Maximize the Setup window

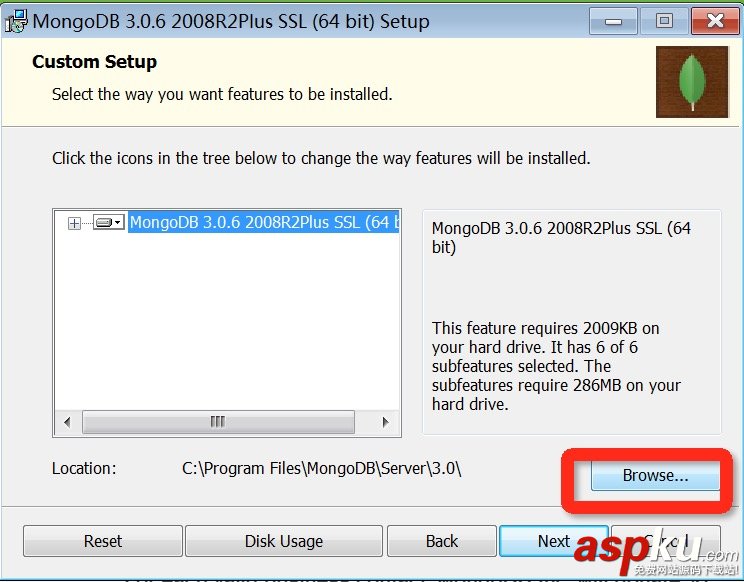tap(664, 21)
